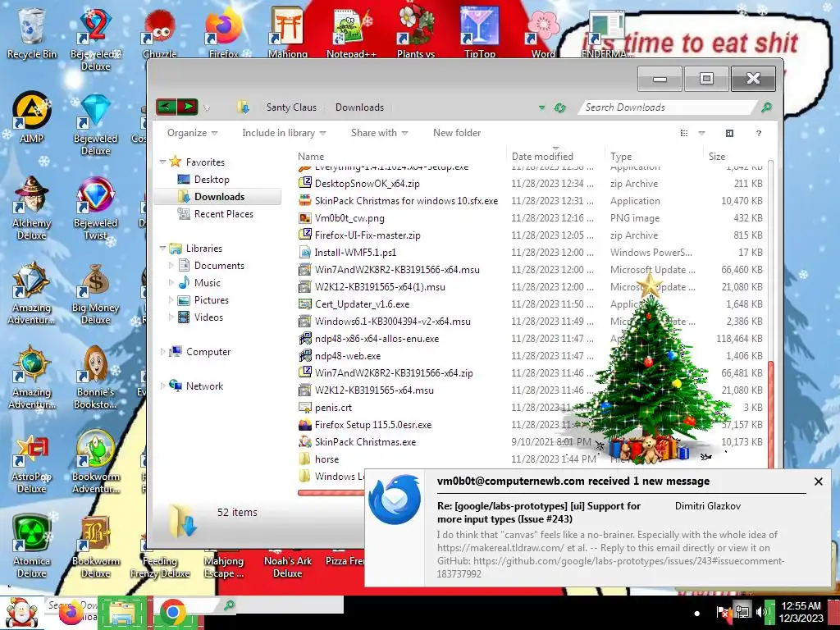Screen dimensions: 840x630
Task: Click the Santy Claus breadcrumb
Action: (291, 107)
